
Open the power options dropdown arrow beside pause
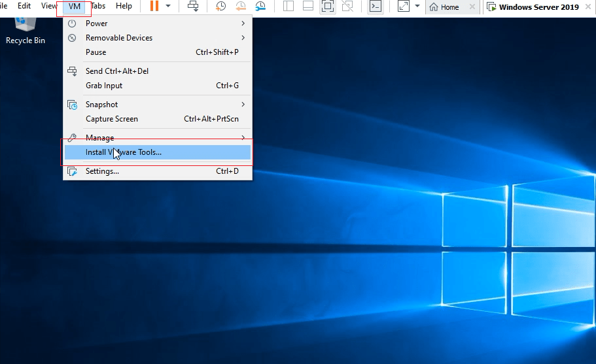click(168, 6)
